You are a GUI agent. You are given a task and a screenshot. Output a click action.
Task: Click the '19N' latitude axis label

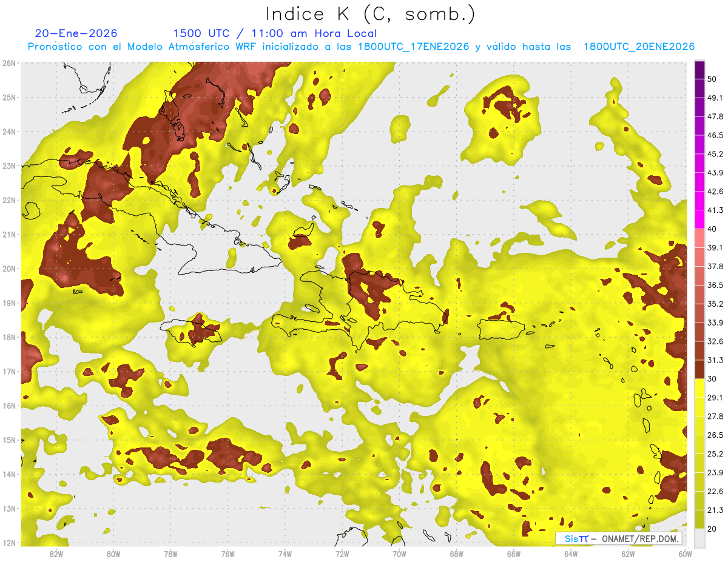point(10,303)
